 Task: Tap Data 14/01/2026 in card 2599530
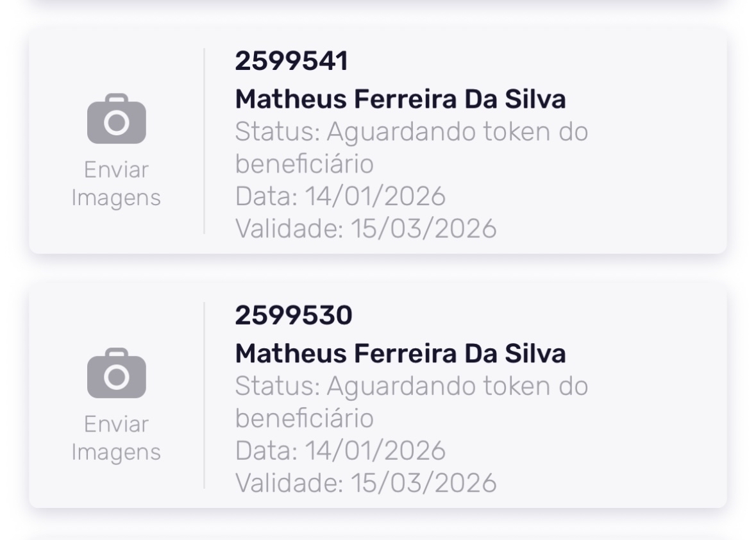click(x=340, y=450)
